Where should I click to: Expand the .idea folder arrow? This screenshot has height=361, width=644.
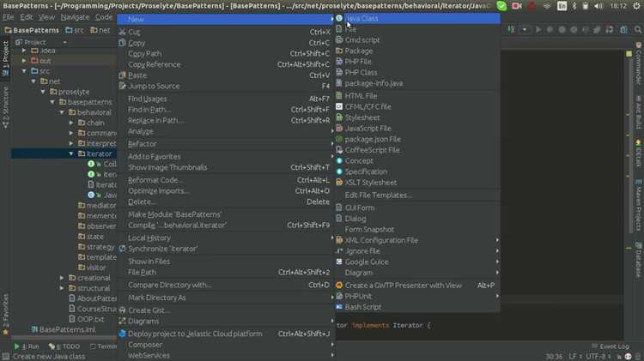click(x=24, y=51)
